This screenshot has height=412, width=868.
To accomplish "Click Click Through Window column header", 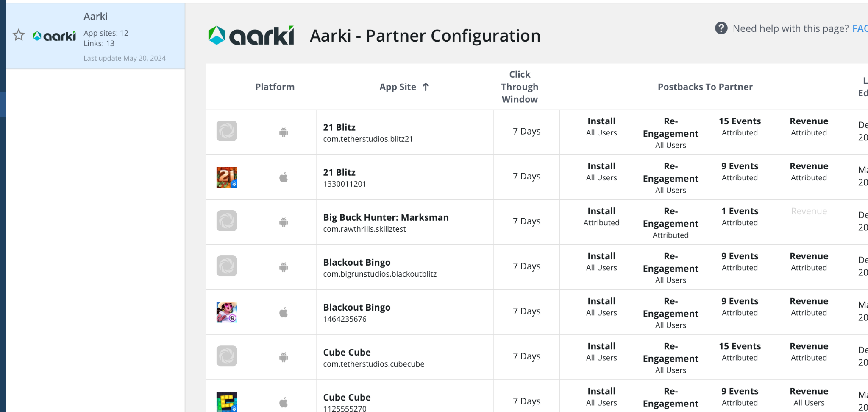I will (520, 87).
